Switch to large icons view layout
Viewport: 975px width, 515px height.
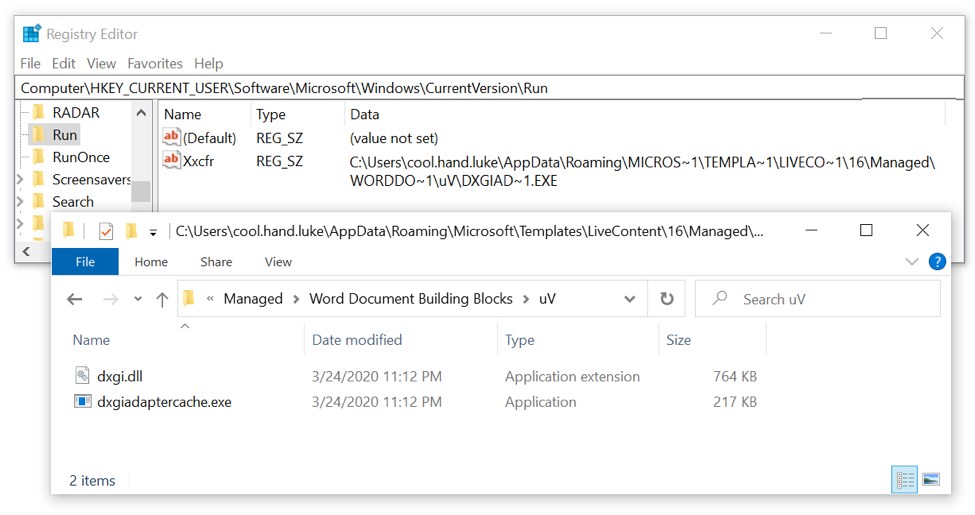coord(930,481)
